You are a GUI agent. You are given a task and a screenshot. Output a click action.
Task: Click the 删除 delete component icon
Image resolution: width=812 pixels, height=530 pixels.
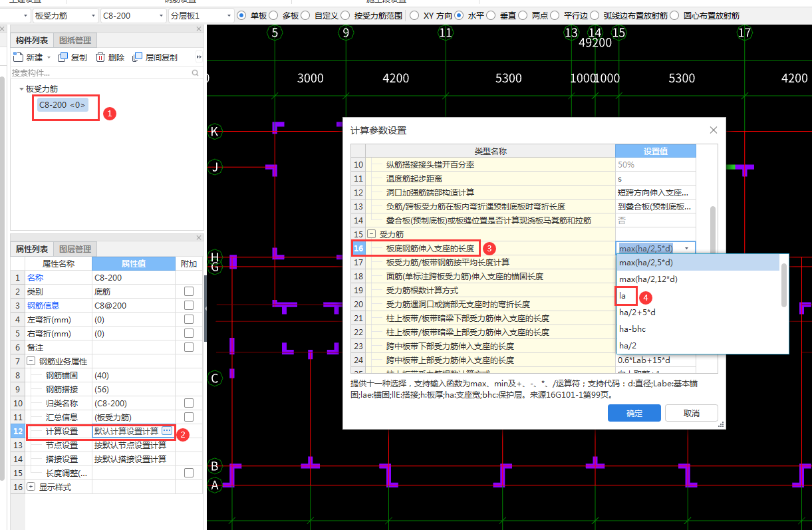(x=100, y=57)
